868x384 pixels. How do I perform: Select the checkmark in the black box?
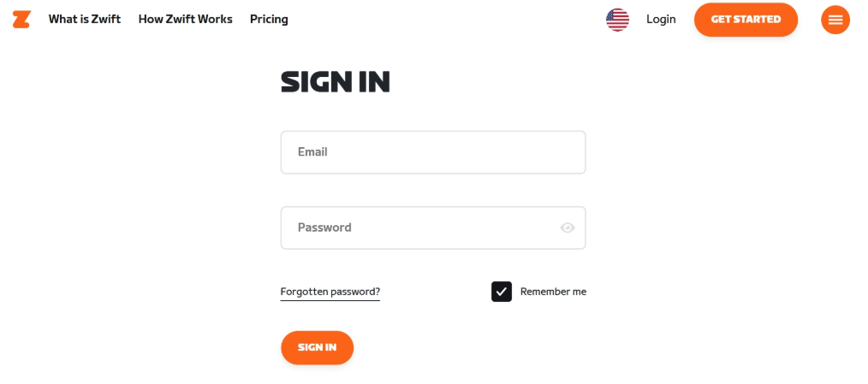pos(502,292)
